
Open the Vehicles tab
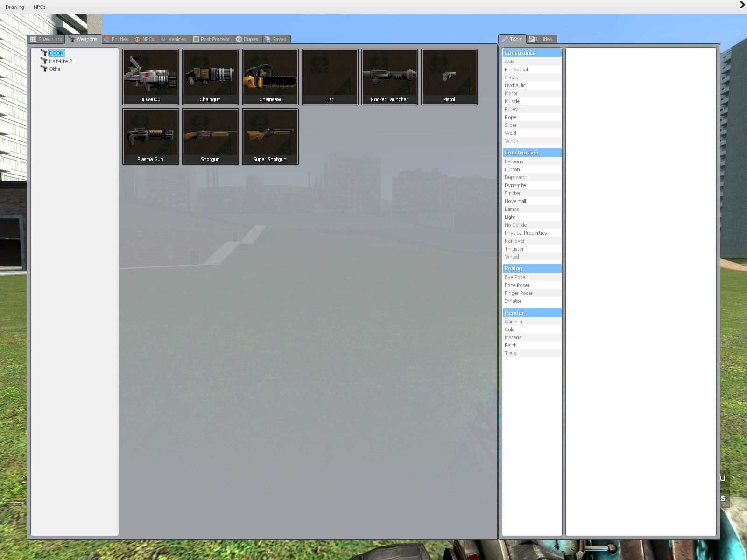174,39
